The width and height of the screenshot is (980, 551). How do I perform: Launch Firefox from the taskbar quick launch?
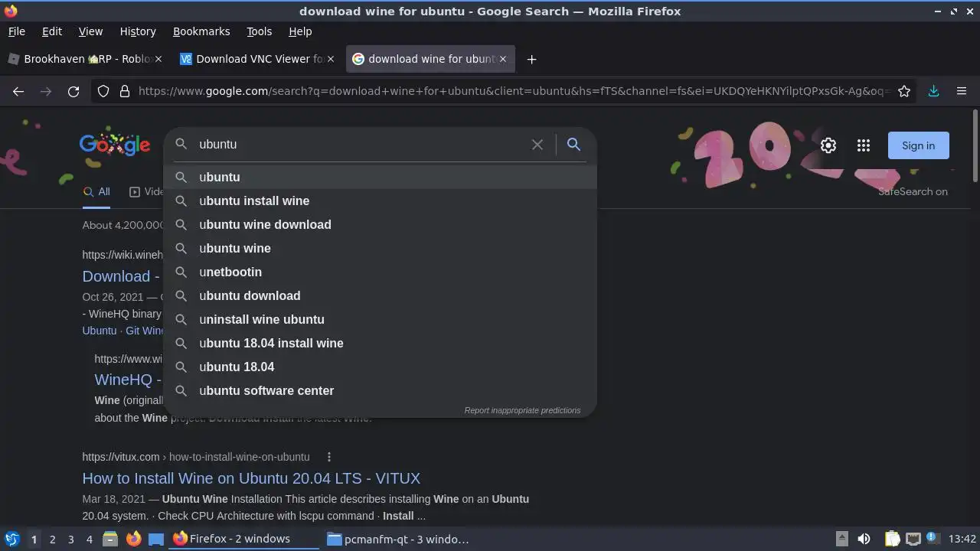coord(133,540)
